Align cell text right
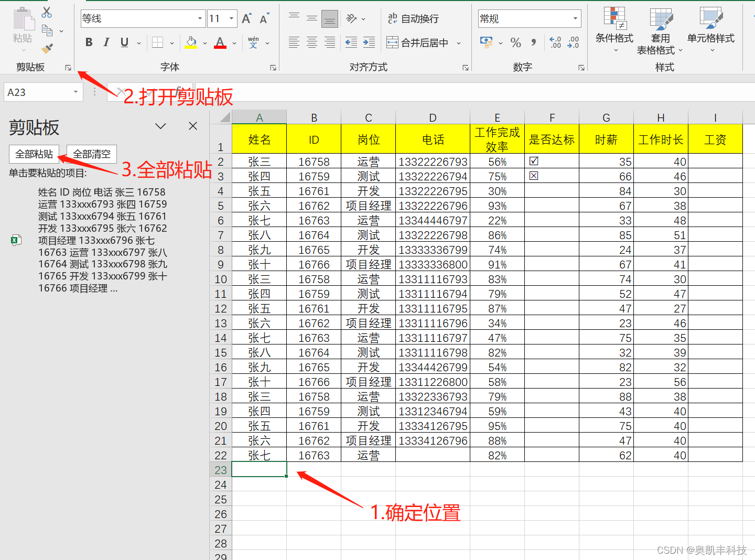 pyautogui.click(x=330, y=42)
